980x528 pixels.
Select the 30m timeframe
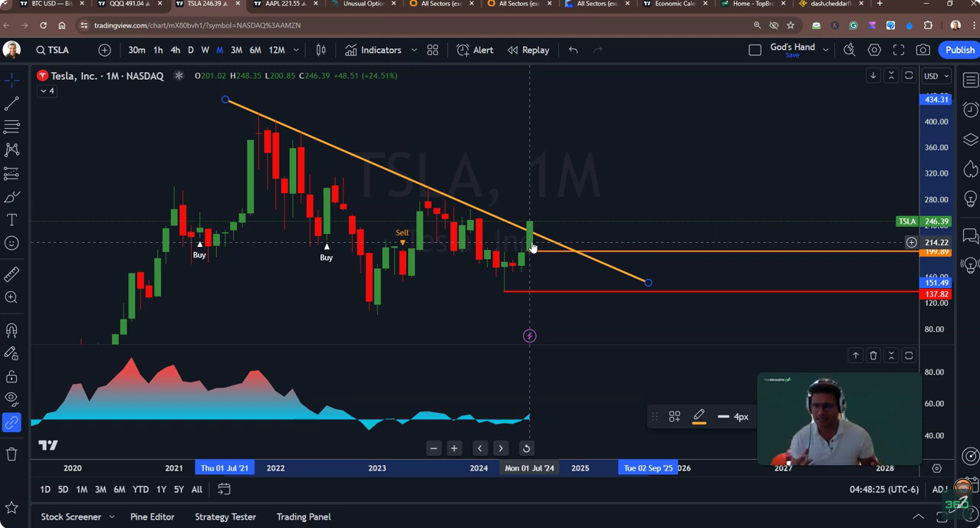click(x=136, y=50)
